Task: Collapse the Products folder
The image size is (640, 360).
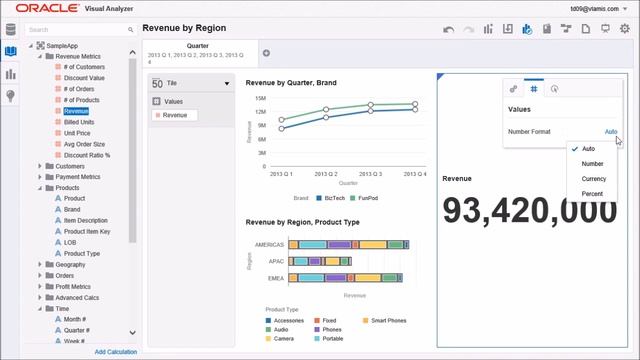Action: click(x=40, y=188)
